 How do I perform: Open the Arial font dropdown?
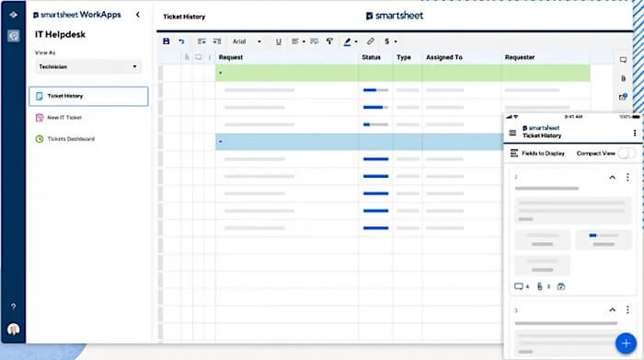click(x=247, y=41)
